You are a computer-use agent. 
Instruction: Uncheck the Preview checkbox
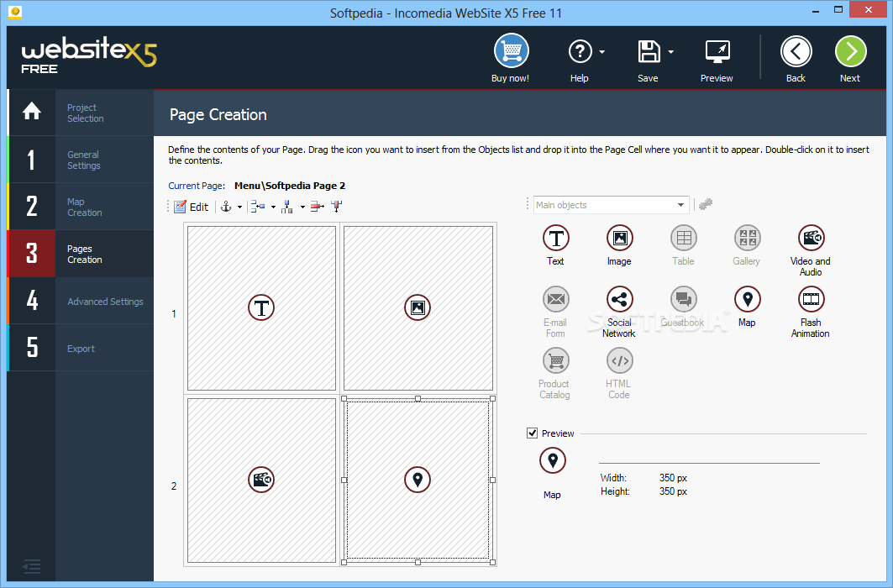[x=532, y=433]
